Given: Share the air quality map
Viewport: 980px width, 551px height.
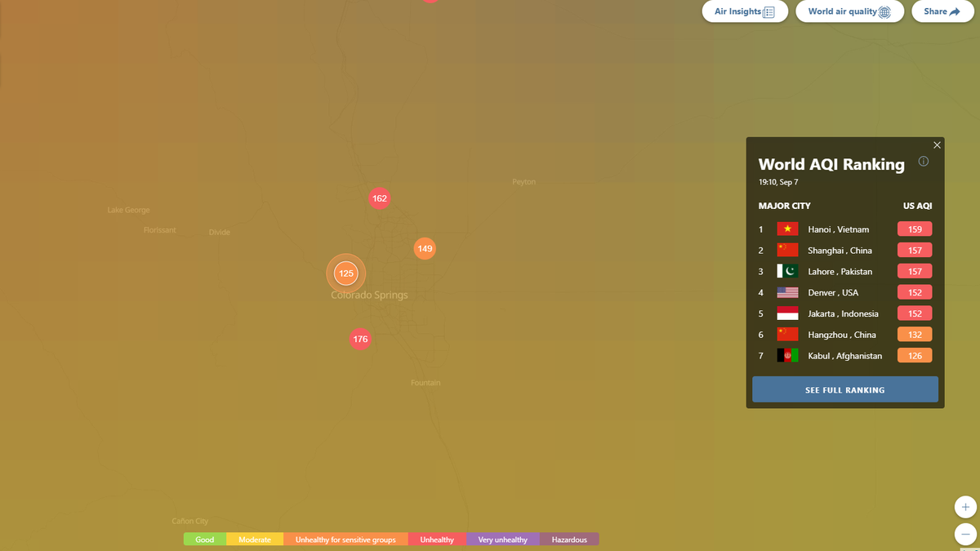Looking at the screenshot, I should [x=942, y=11].
